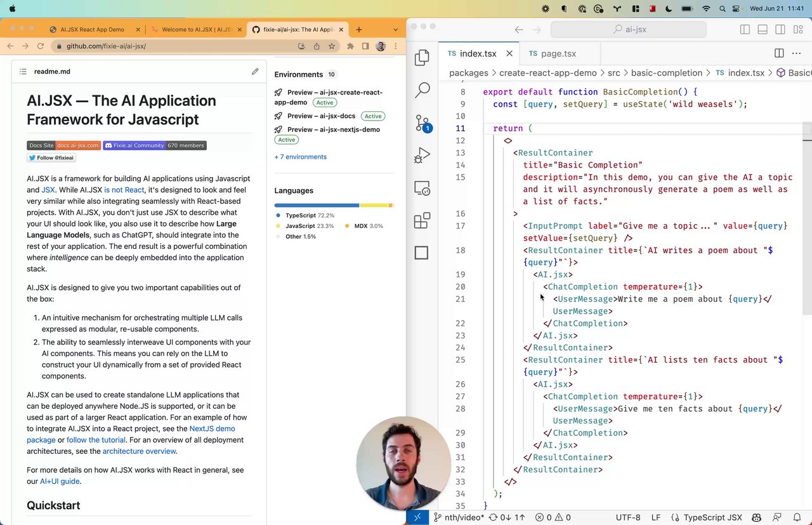Bookmark this page with the star icon
This screenshot has width=812, height=525.
tap(332, 46)
